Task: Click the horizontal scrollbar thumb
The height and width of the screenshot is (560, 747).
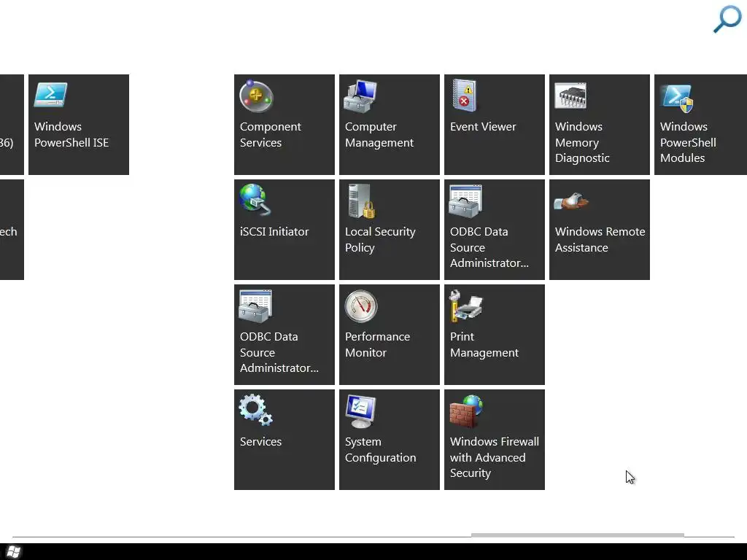Action: coord(578,534)
